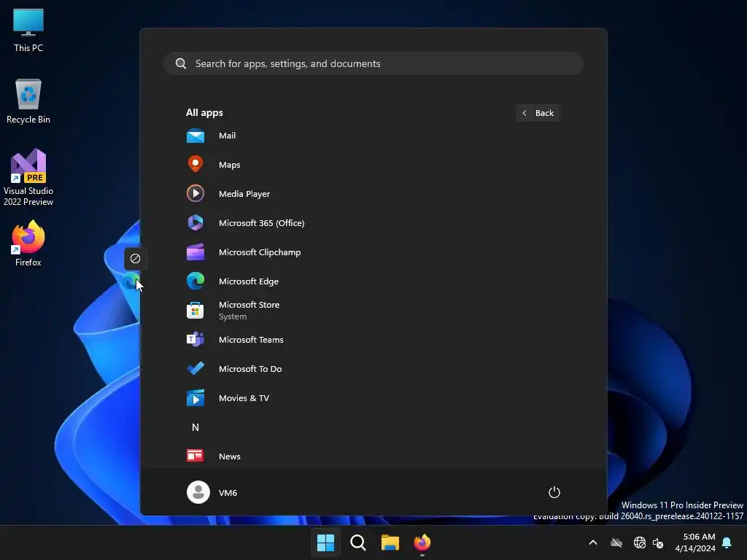Select the Recycle Bin desktop icon
The height and width of the screenshot is (560, 747).
coord(28,101)
